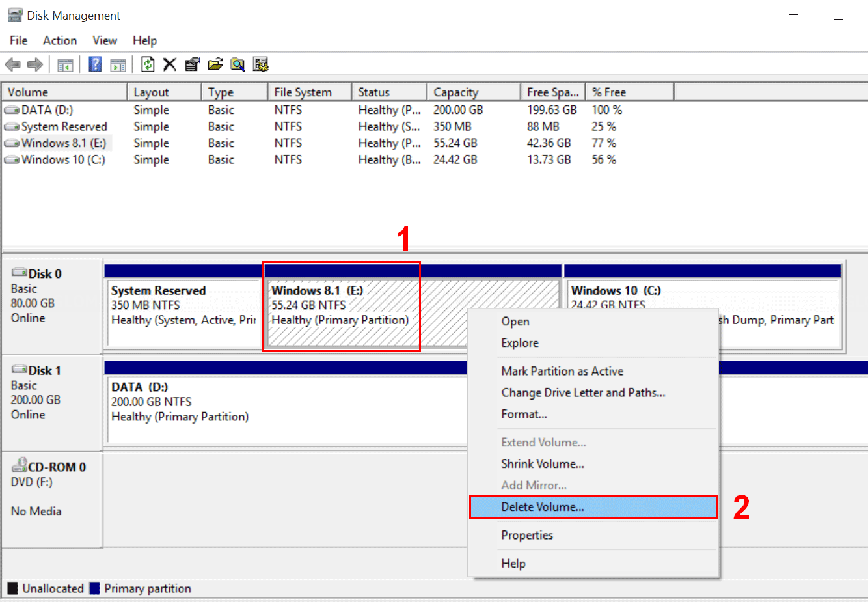Choose Shrink Volume... in the context menu
This screenshot has height=602, width=868.
pos(593,464)
